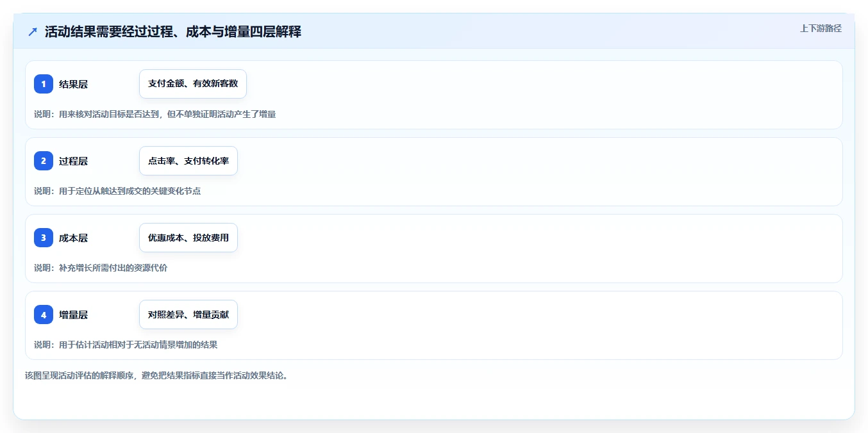Click the 点击率、支付转化率 chip
The image size is (868, 433).
point(188,161)
